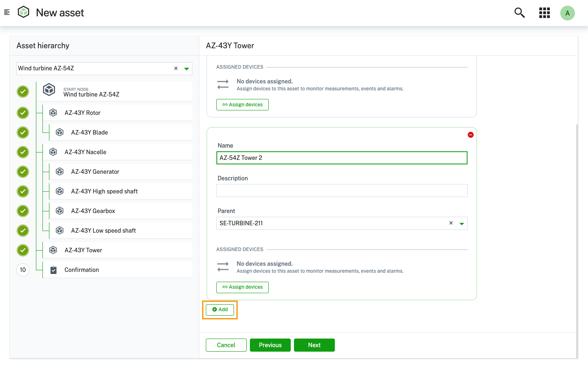Click the user avatar 'A' icon
The width and height of the screenshot is (588, 368).
coord(567,13)
